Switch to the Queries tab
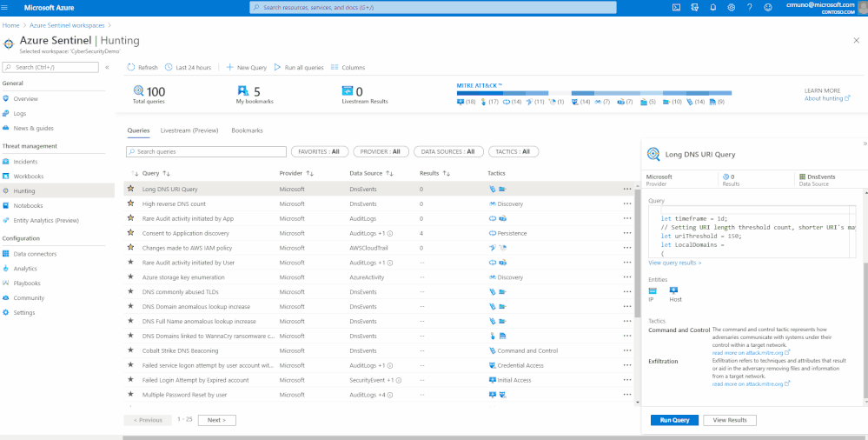This screenshot has height=440, width=868. point(138,130)
